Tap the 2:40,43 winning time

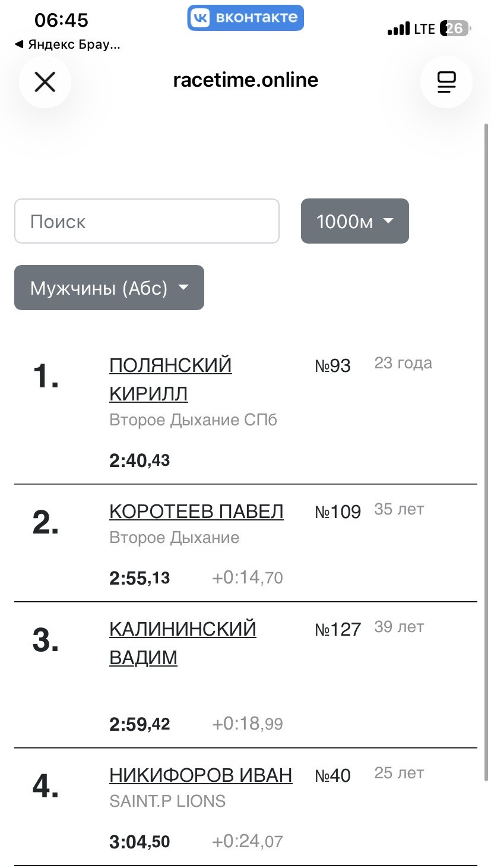(140, 460)
